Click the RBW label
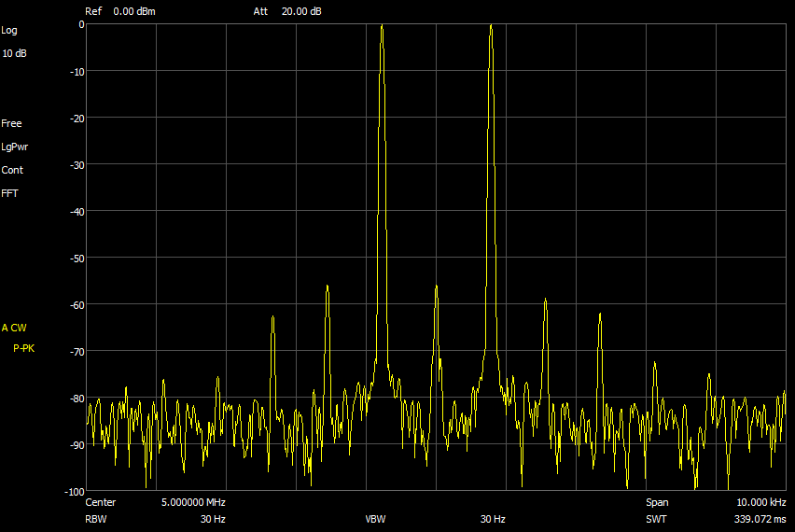The width and height of the screenshot is (795, 532). [x=95, y=518]
